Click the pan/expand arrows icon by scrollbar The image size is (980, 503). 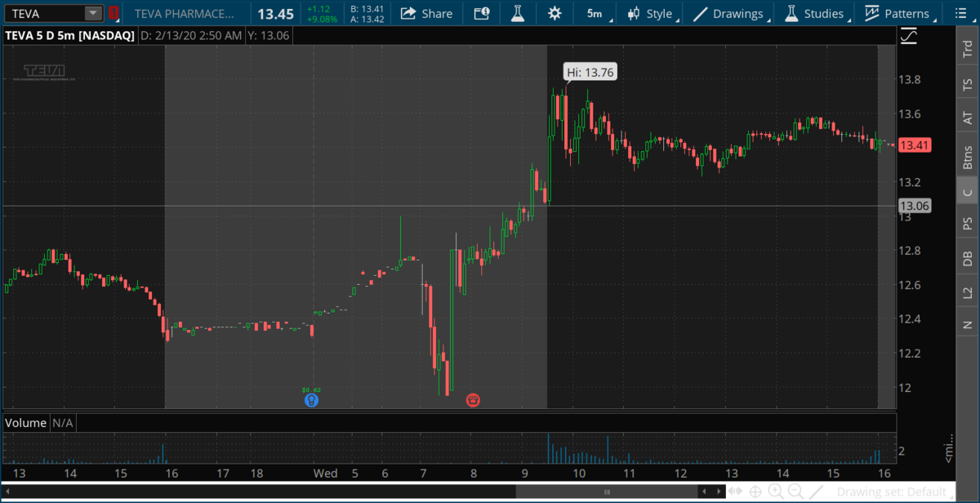pyautogui.click(x=736, y=492)
